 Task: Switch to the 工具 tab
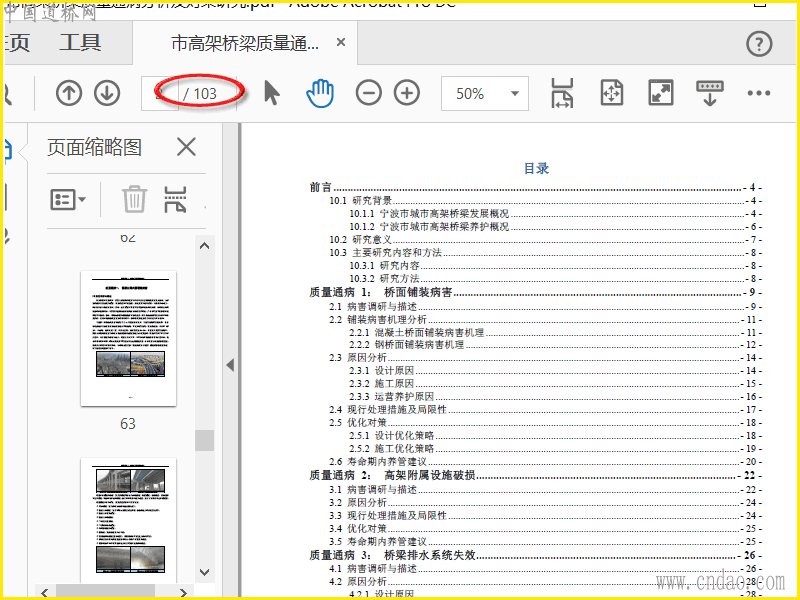80,43
